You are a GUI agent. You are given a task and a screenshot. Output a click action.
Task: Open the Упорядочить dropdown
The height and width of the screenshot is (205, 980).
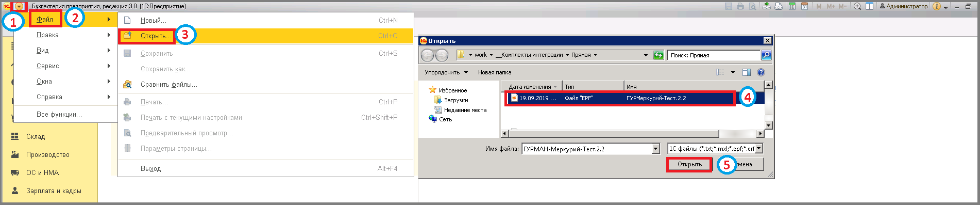446,72
